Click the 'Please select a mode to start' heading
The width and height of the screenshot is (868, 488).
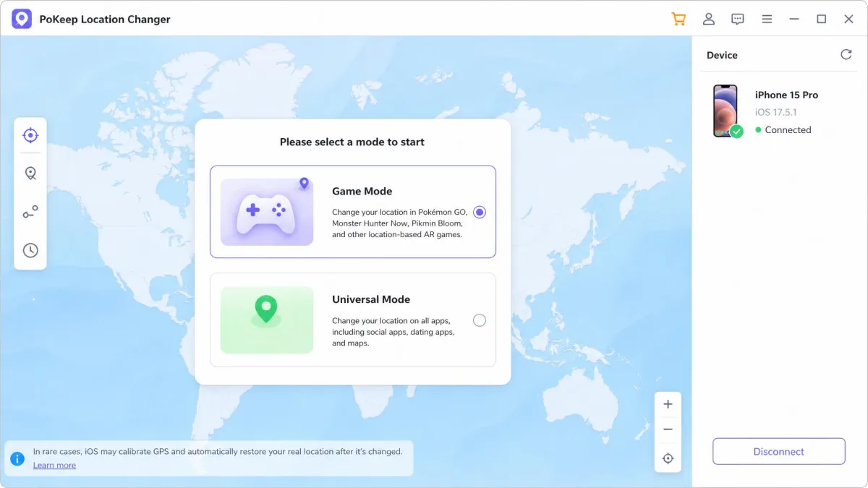click(x=352, y=142)
